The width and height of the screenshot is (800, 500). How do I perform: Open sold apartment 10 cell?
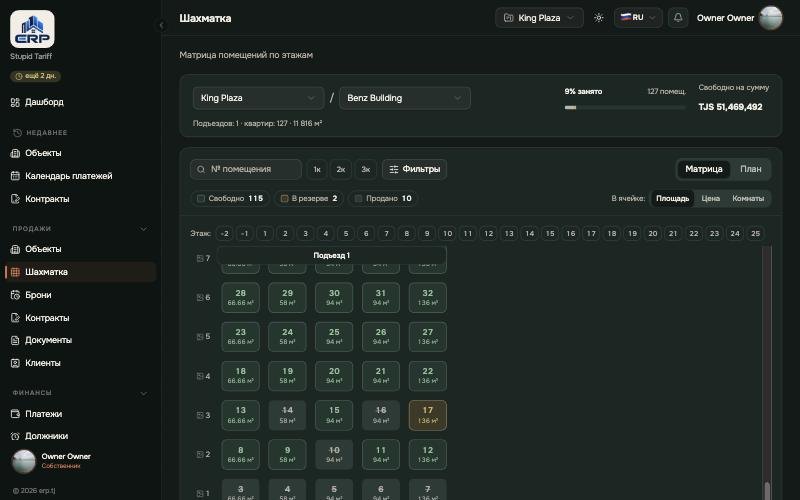tap(334, 455)
